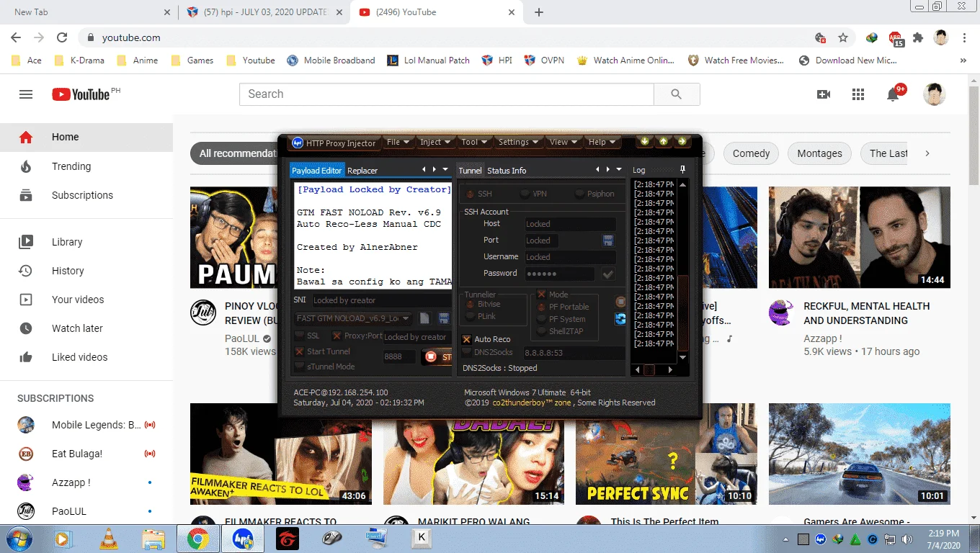
Task: Toggle the Proxy:Port checkbox
Action: 337,336
